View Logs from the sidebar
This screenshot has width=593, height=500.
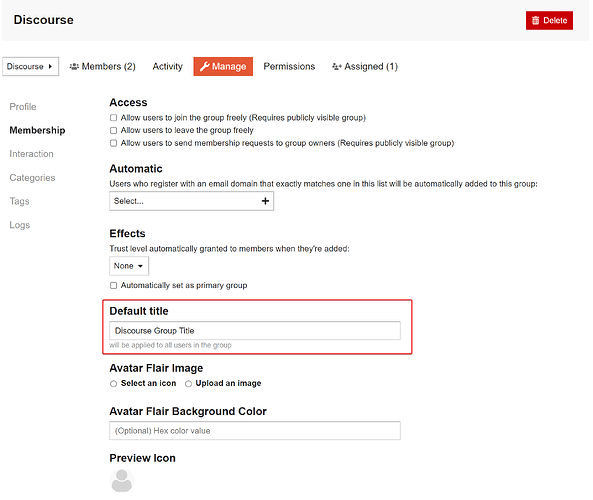(x=20, y=225)
